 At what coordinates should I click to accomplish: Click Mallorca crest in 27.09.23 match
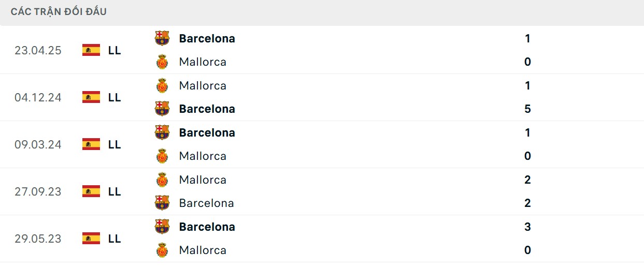pos(162,180)
